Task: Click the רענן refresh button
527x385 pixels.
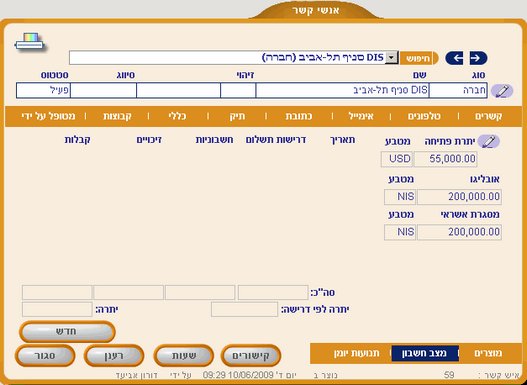Action: tap(114, 355)
